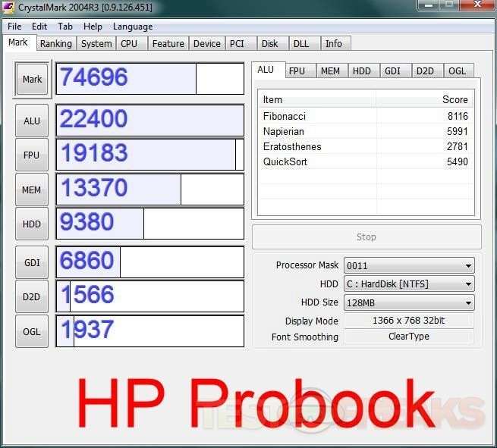Launch the MEM benchmark test
Screen dimensions: 497x448
tap(32, 190)
